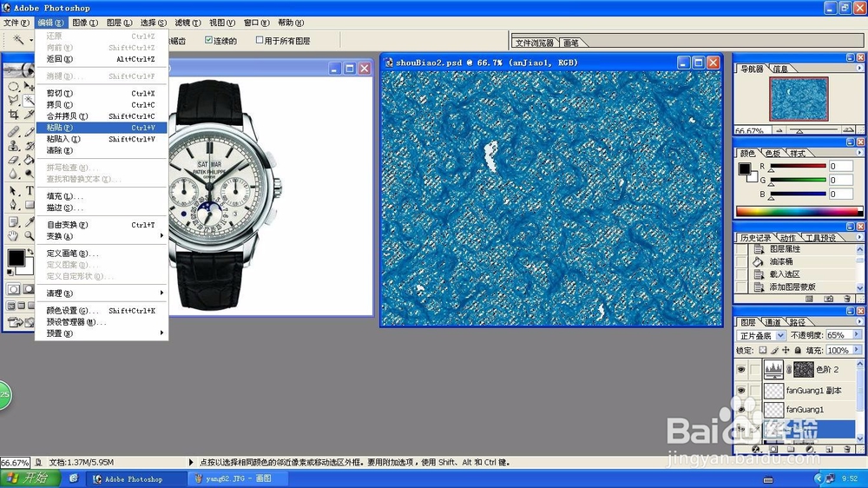868x488 pixels.
Task: Add layer mask in layers panel
Action: (773, 449)
